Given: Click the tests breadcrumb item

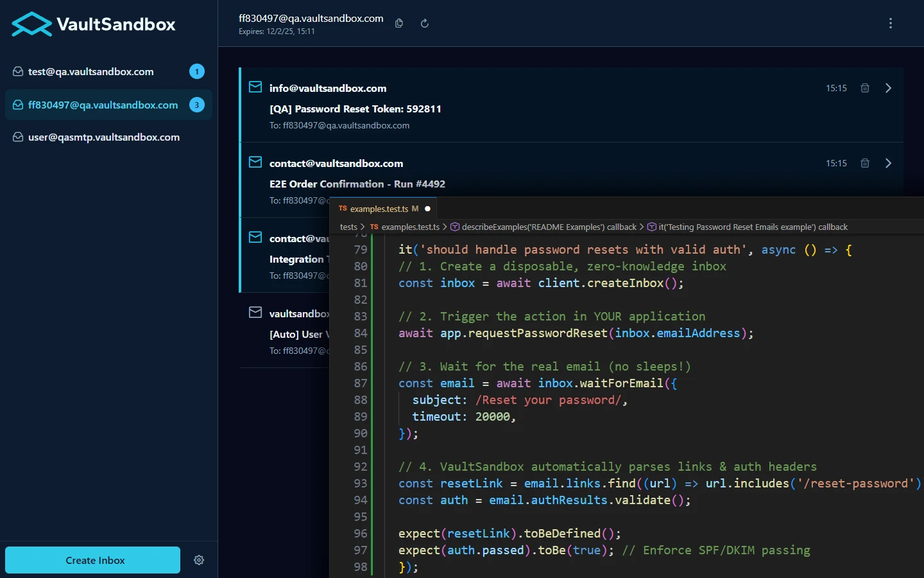Looking at the screenshot, I should click(x=348, y=227).
